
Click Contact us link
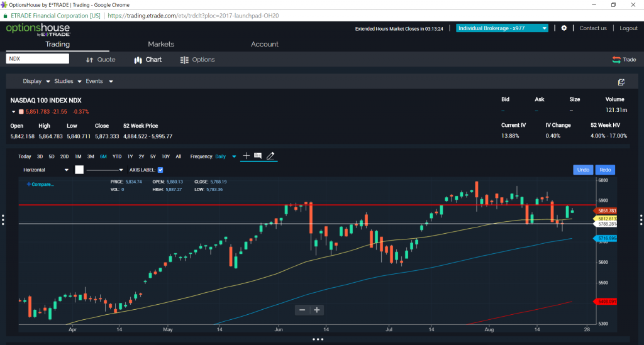tap(592, 28)
